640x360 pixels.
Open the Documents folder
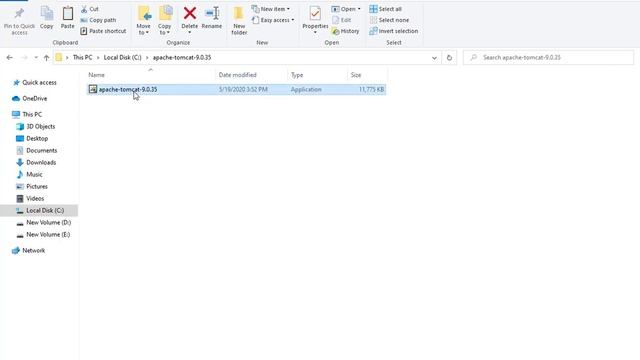[42, 150]
